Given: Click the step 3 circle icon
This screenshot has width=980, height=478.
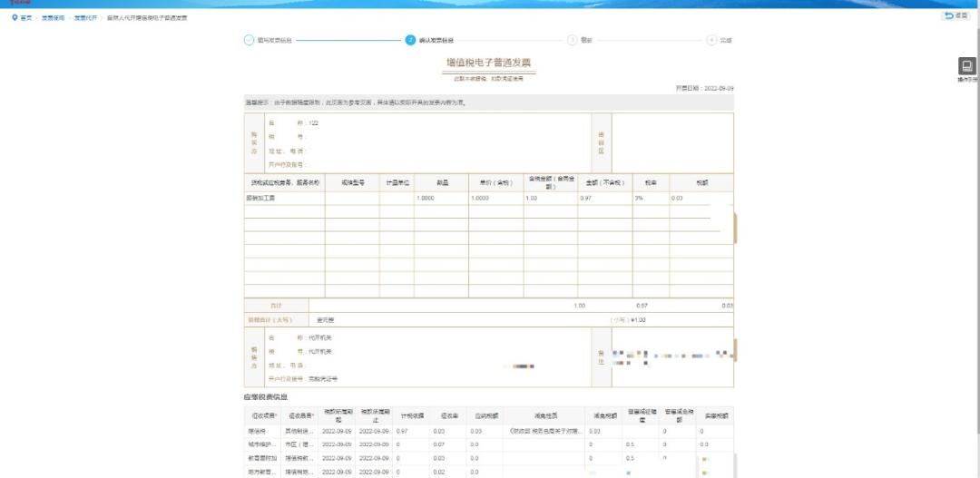Looking at the screenshot, I should [x=572, y=40].
